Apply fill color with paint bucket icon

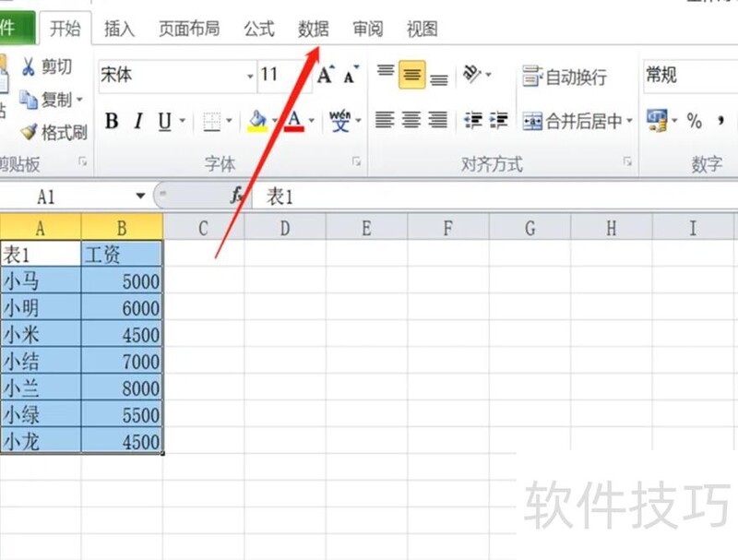coord(257,121)
